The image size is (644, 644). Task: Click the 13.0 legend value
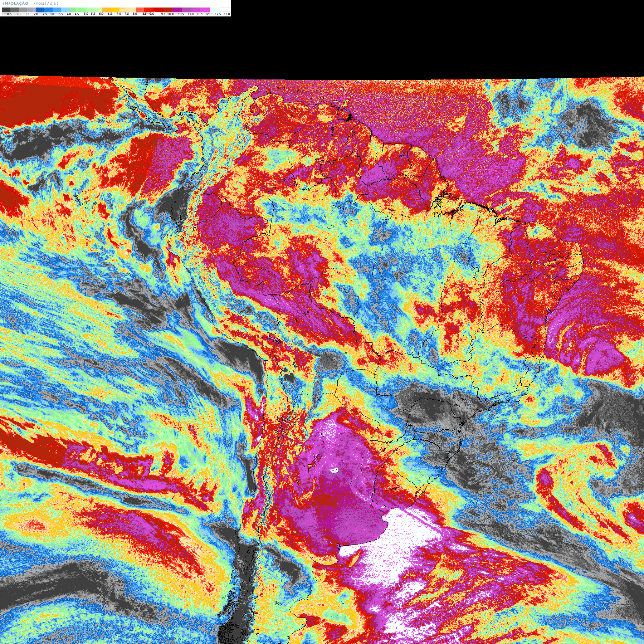click(227, 14)
